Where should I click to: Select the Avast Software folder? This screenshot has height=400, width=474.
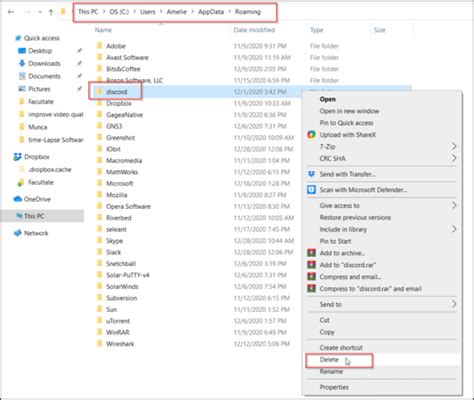click(x=127, y=57)
